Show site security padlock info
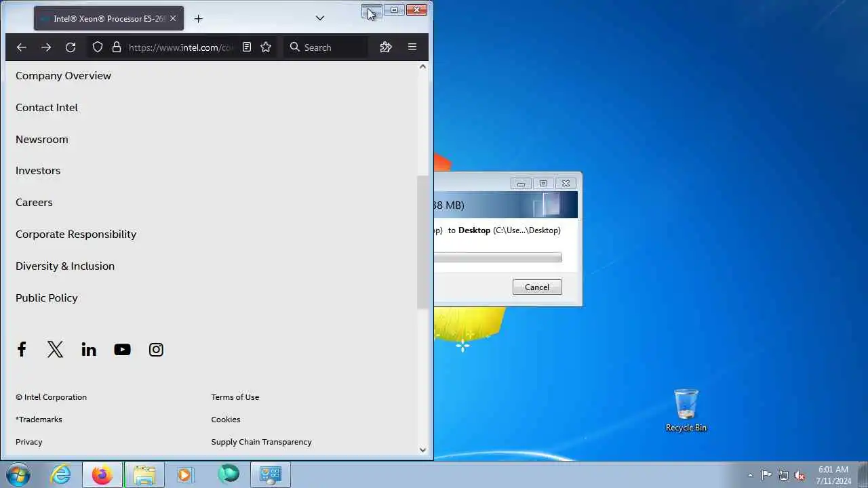The image size is (868, 488). (117, 47)
